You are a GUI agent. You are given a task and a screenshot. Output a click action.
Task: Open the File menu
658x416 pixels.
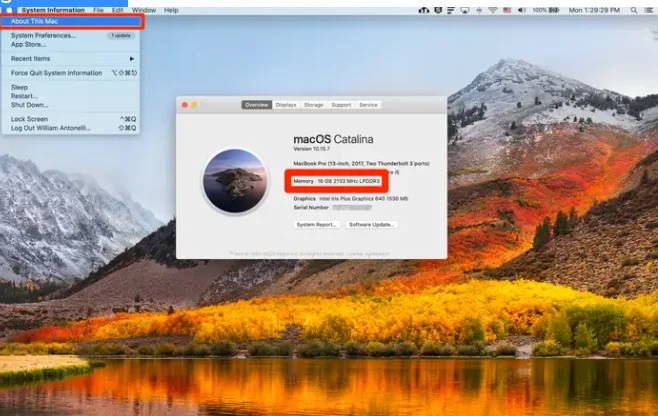coord(98,10)
